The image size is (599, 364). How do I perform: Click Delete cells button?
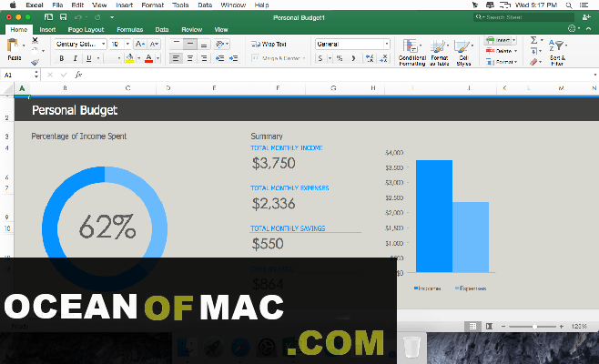pos(502,51)
